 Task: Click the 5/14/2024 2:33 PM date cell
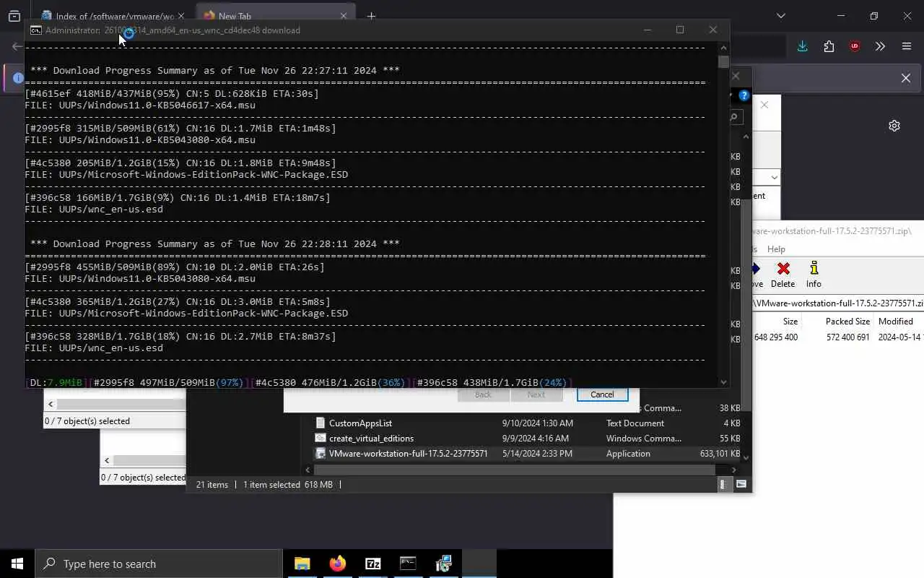click(537, 454)
